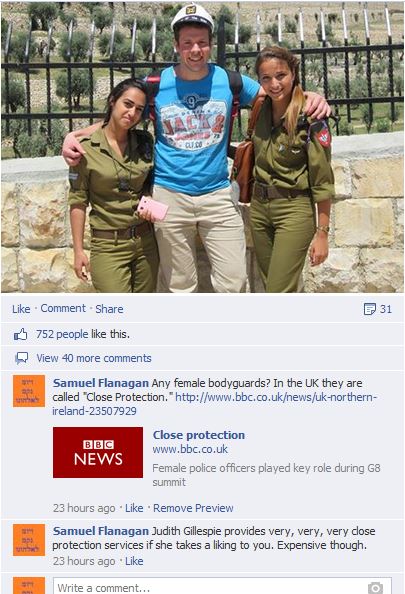Open the posted photo of three people
This screenshot has width=405, height=594.
point(202,147)
